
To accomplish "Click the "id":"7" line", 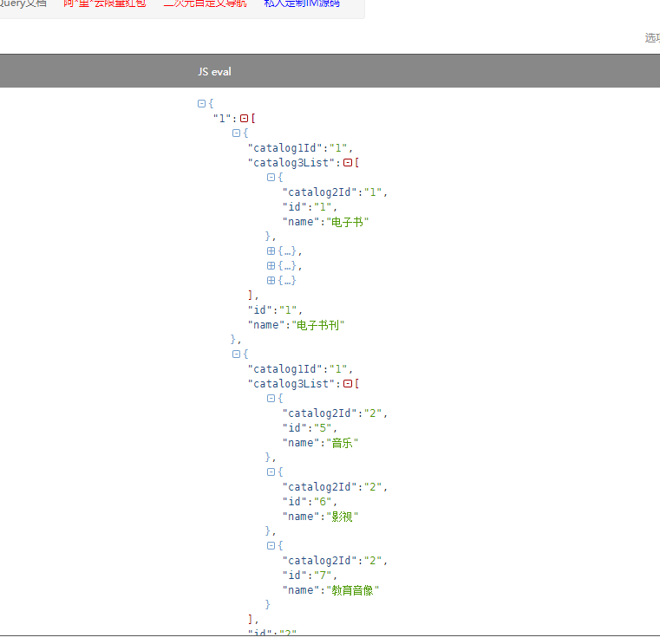I will click(310, 575).
